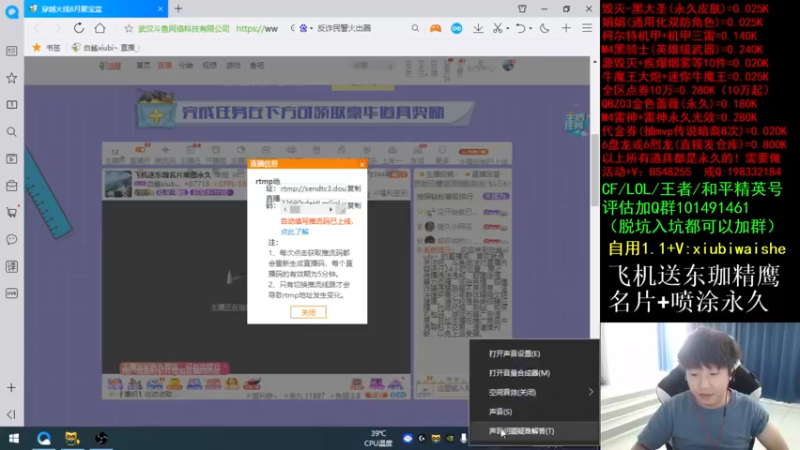Click the stream code horizontal scrollbar thumb
This screenshot has width=800, height=450.
295,210
